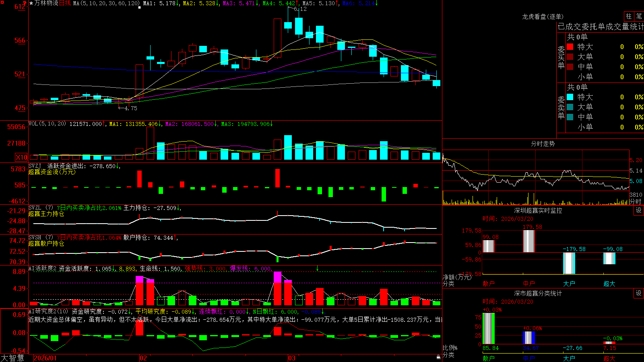
Task: Open 设 settings for 深圳超赢实时监控
Action: tap(639, 210)
